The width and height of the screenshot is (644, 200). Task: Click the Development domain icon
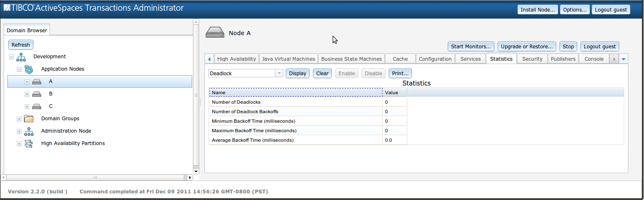21,57
